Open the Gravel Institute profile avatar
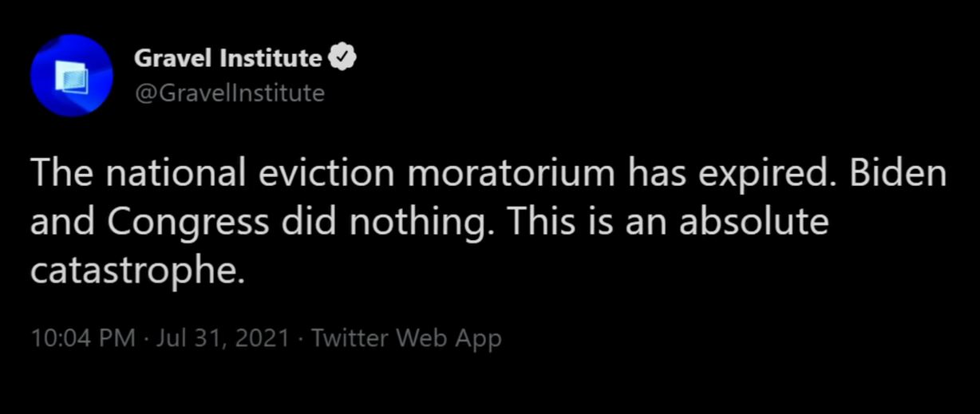Image resolution: width=980 pixels, height=414 pixels. [71, 76]
